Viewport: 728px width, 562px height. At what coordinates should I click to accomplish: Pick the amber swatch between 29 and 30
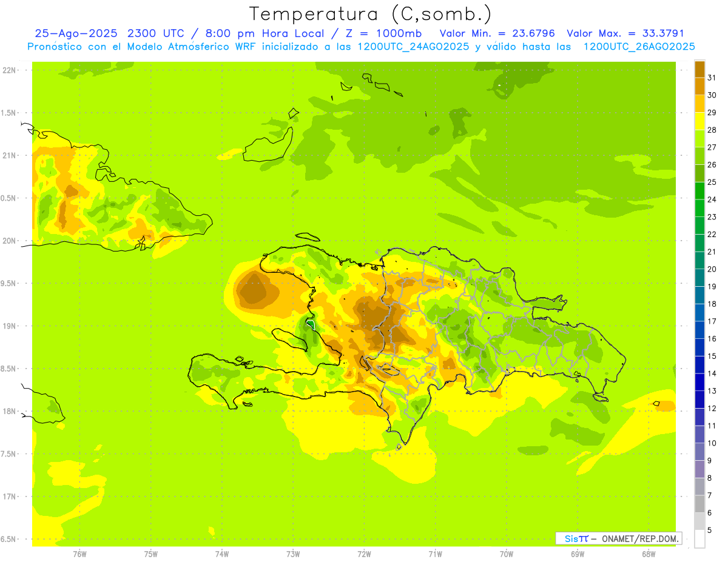[699, 104]
